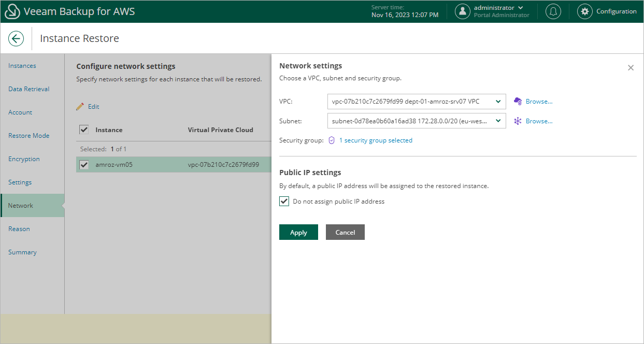Click the Veeam logo icon

[12, 11]
